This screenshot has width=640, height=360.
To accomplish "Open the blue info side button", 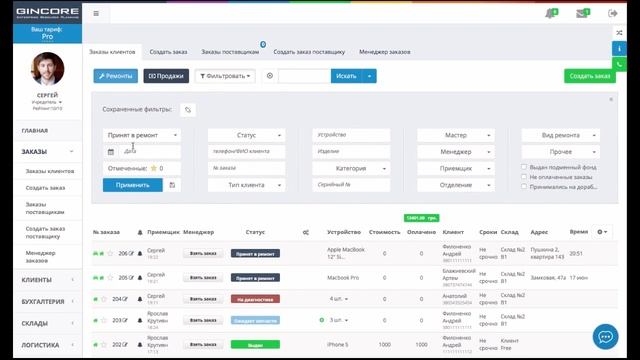I will point(619,49).
